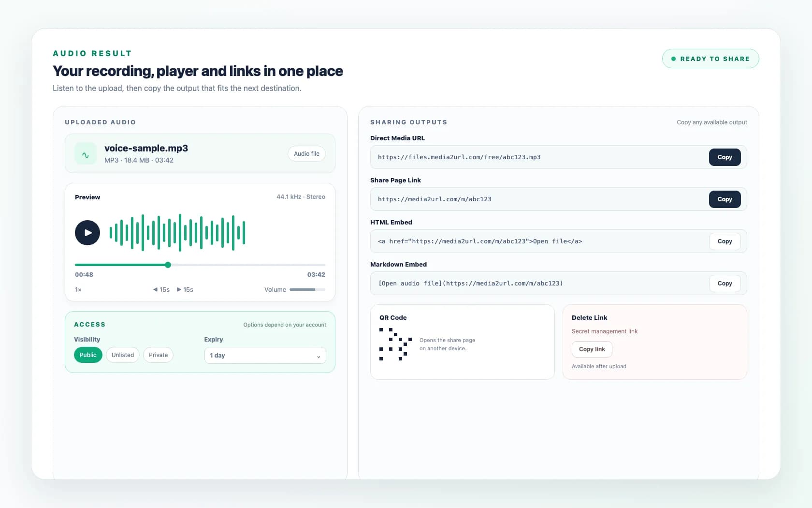
Task: Click 'Options depend on your account' text
Action: [285, 325]
